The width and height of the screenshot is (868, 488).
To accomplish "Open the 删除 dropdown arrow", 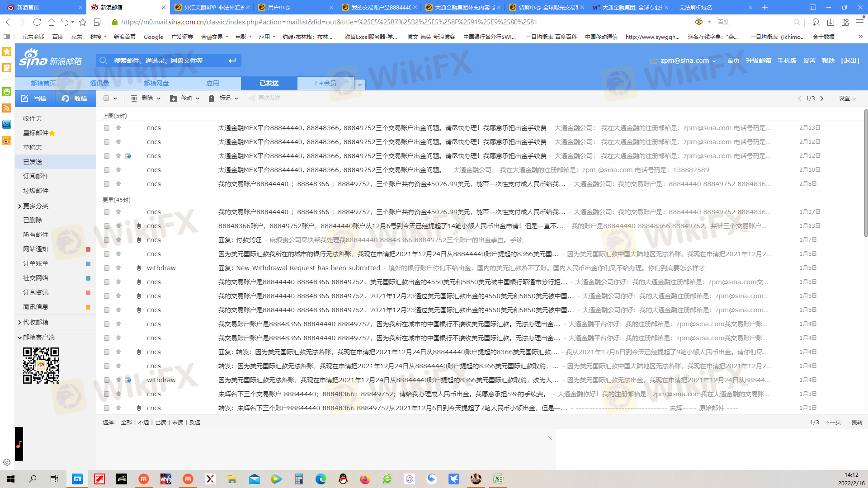I will coord(159,99).
